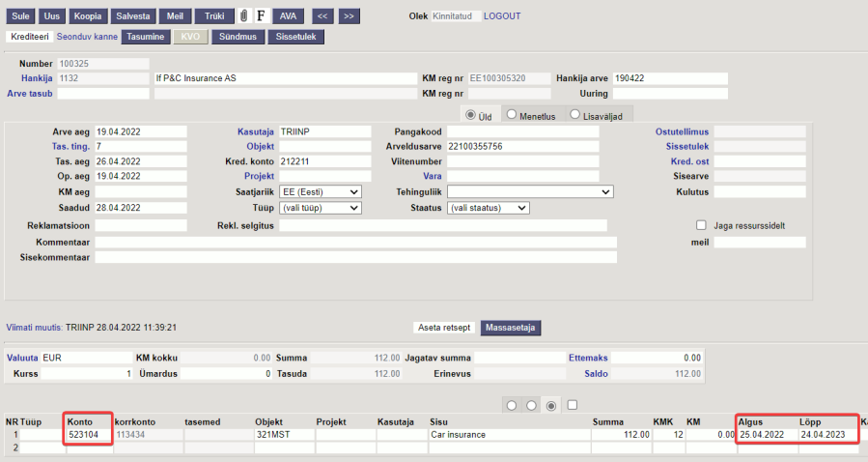
Task: Open the Tüüp dropdown
Action: pos(321,208)
